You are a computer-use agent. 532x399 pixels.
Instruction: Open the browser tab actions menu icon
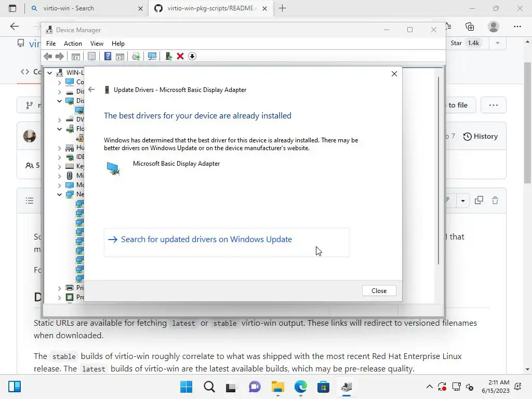12,8
